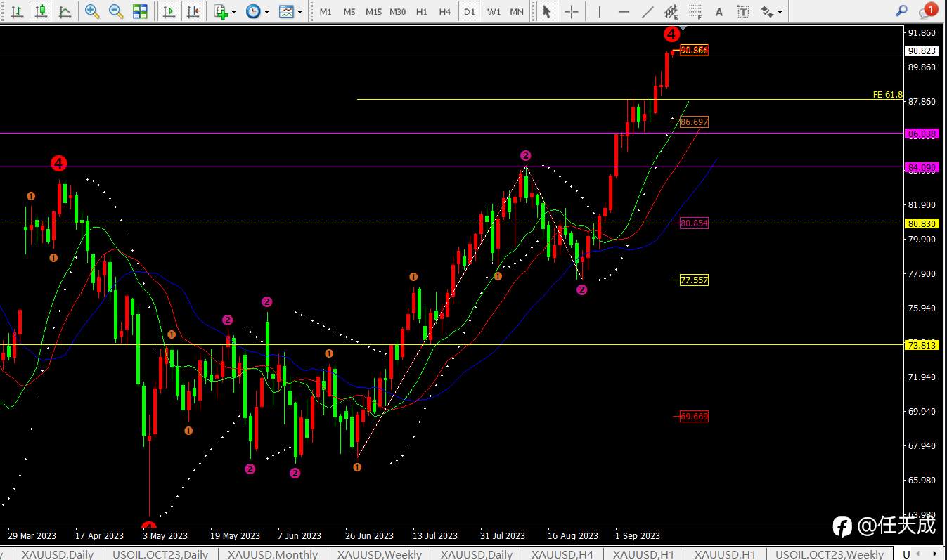Viewport: 947px width, 560px height.
Task: Switch to W1 timeframe
Action: click(x=494, y=12)
